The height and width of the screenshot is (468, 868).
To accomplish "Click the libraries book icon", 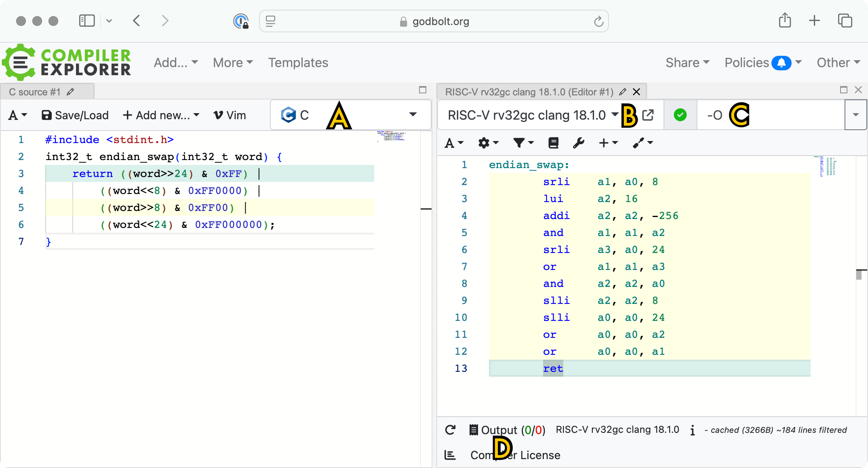I will (553, 143).
